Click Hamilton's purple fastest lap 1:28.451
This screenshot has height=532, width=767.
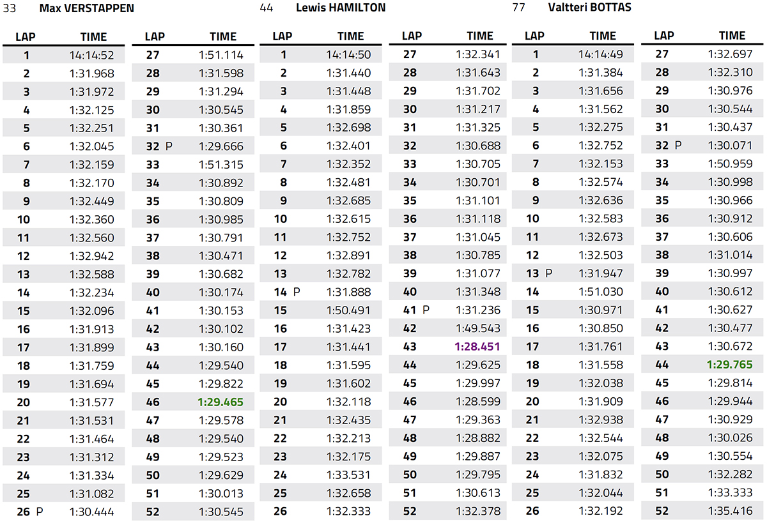click(x=477, y=347)
